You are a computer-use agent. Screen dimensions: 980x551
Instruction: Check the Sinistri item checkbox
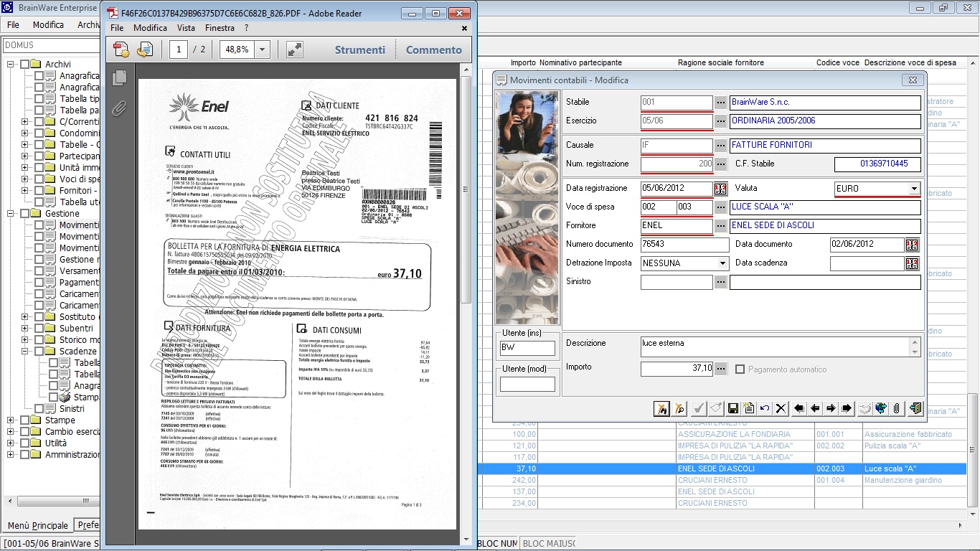pyautogui.click(x=39, y=408)
